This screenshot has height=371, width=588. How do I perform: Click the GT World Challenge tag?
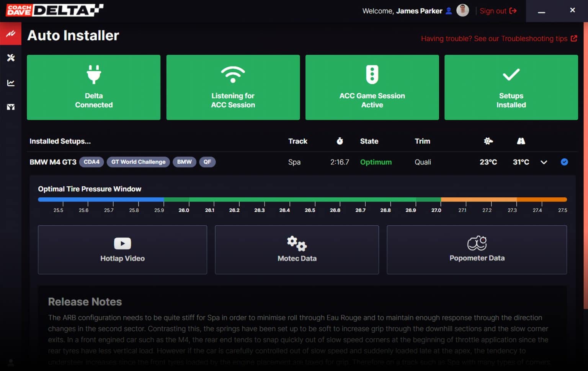pyautogui.click(x=138, y=162)
